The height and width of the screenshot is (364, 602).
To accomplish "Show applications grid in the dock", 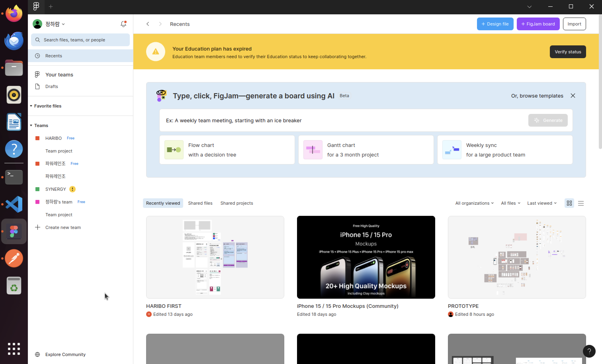I will pos(14,349).
